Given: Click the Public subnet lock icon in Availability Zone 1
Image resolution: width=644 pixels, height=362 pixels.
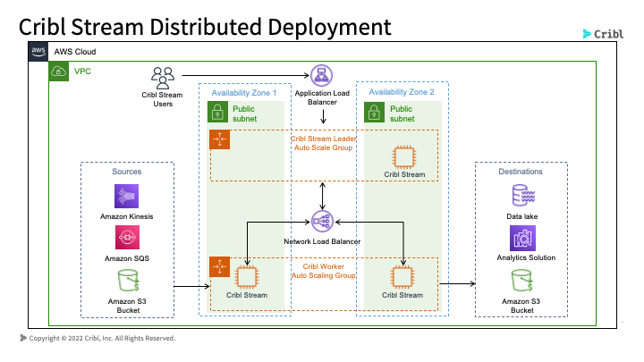Looking at the screenshot, I should [217, 113].
